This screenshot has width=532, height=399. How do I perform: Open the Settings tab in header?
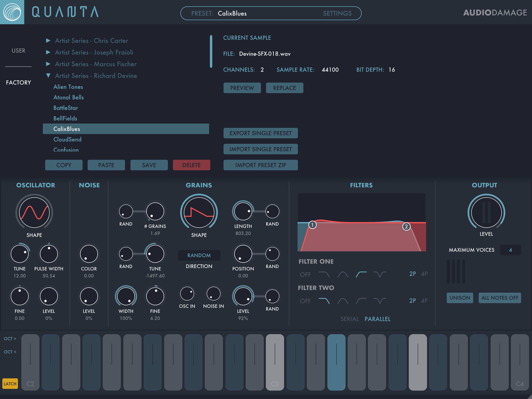337,13
